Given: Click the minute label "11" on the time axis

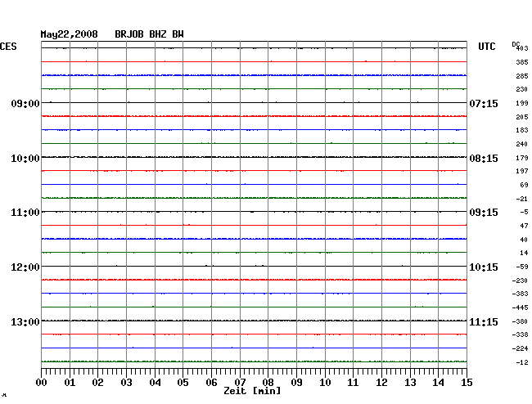Looking at the screenshot, I should click(x=353, y=382).
